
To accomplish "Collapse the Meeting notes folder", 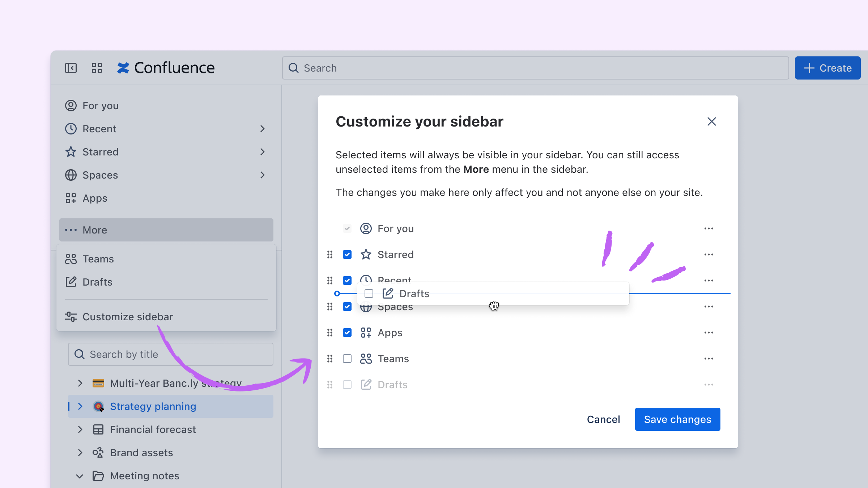I will [80, 476].
